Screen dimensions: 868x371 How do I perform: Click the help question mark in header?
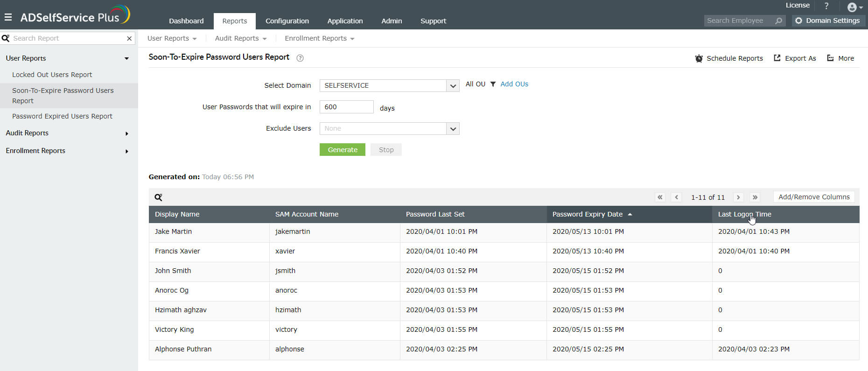[x=826, y=6]
